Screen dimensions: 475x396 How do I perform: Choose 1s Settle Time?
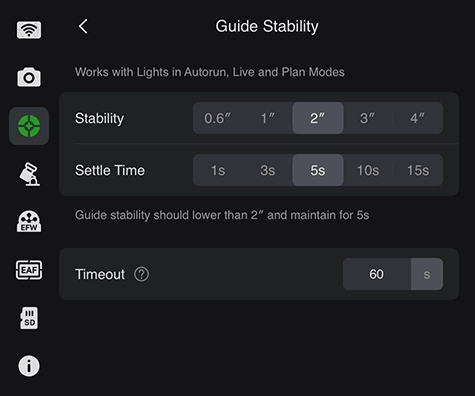[218, 170]
